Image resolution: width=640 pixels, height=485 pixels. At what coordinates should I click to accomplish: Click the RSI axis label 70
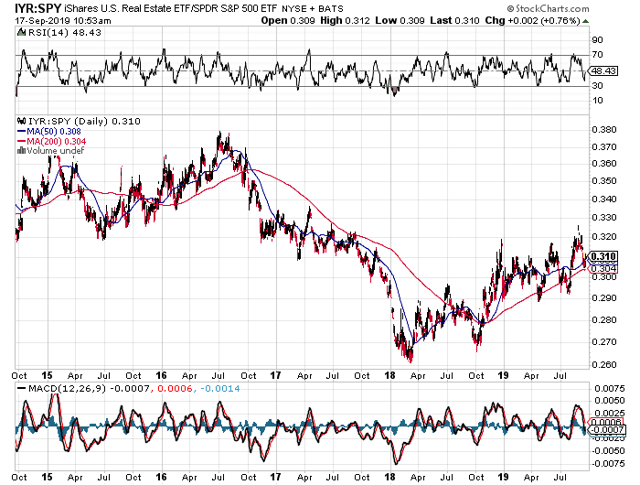(597, 55)
